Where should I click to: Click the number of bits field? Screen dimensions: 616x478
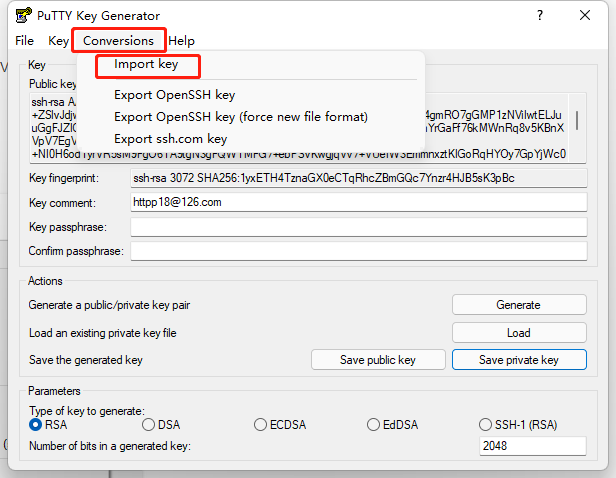(x=532, y=446)
